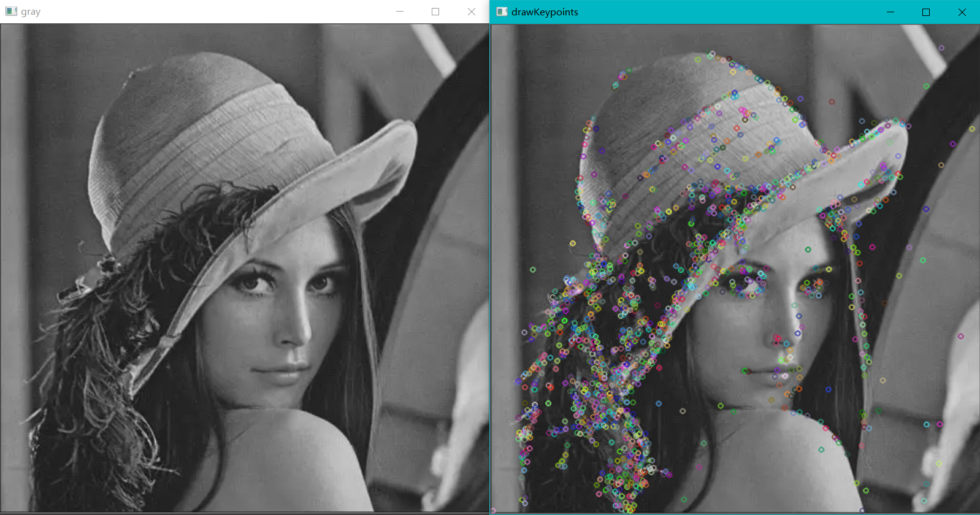Close the gray window
The width and height of the screenshot is (980, 515).
[471, 12]
